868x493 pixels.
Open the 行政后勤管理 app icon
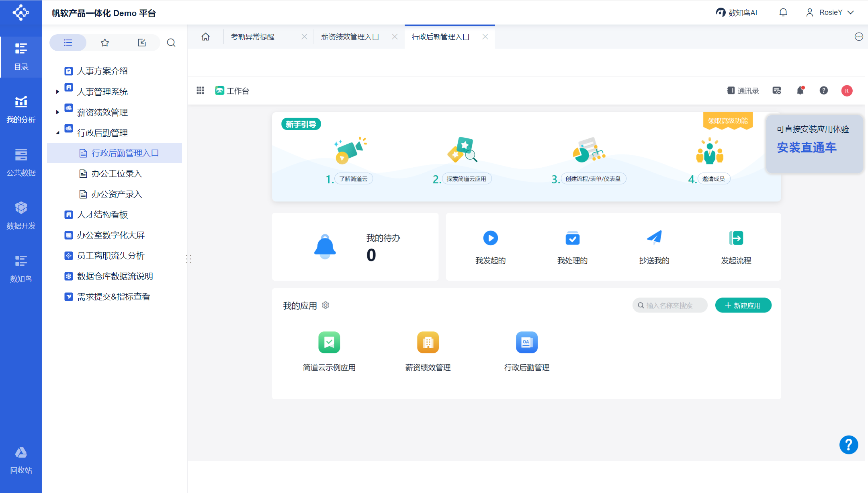(526, 342)
